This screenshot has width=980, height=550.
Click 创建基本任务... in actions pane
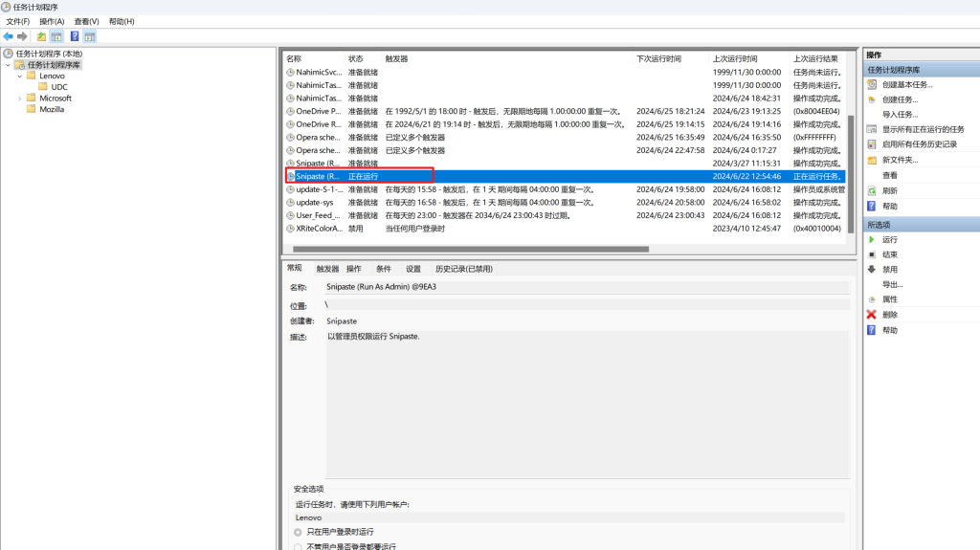[x=906, y=84]
